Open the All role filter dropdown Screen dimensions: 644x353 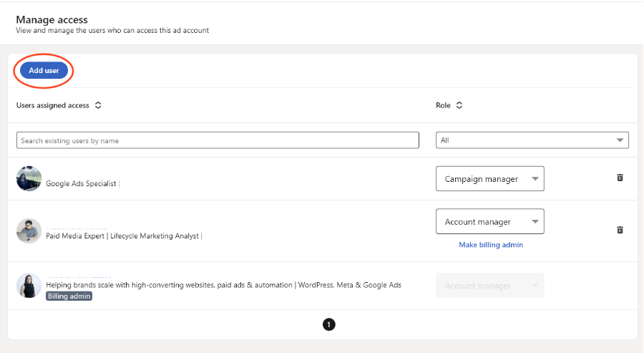tap(532, 140)
